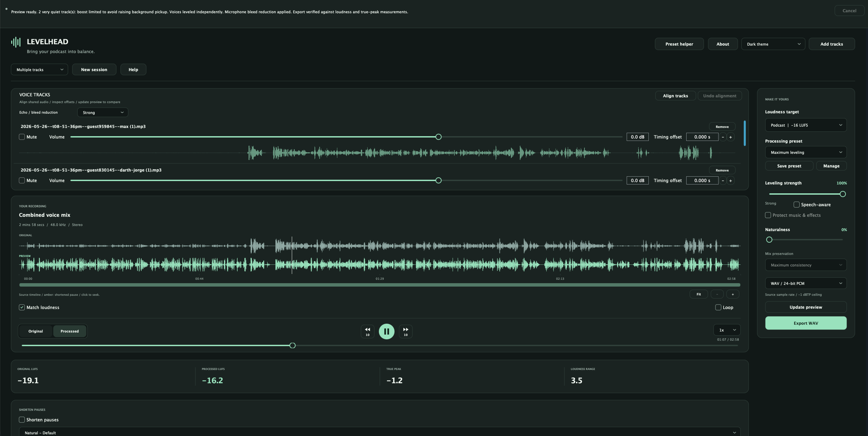Click the Fit zoom button
Image resolution: width=868 pixels, height=436 pixels.
click(x=698, y=294)
